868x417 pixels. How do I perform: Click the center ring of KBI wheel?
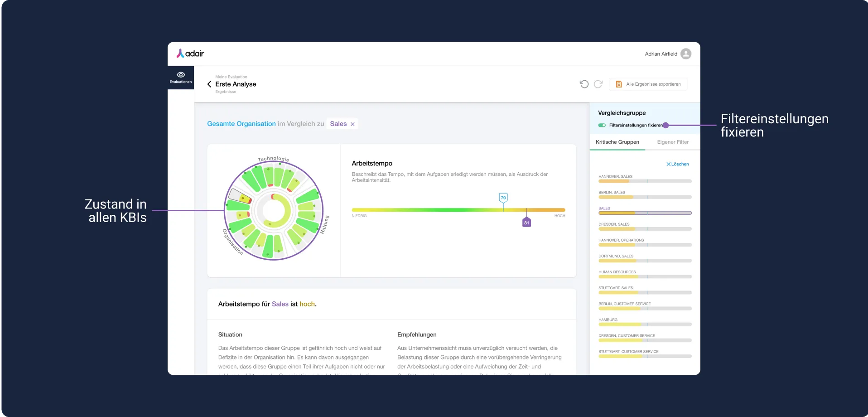[x=274, y=210]
